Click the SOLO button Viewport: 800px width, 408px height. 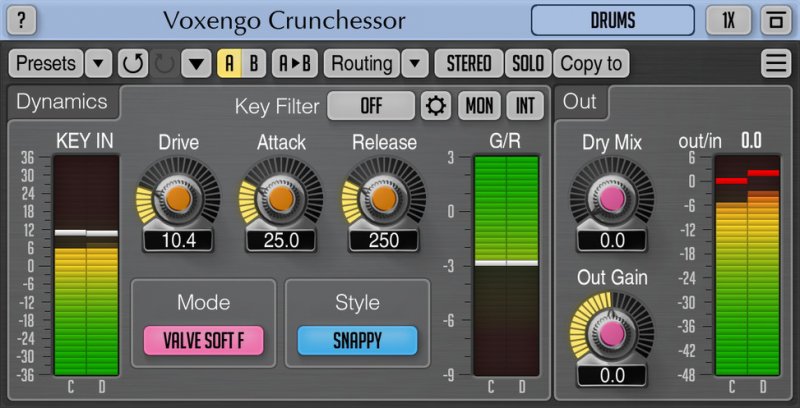pyautogui.click(x=527, y=64)
